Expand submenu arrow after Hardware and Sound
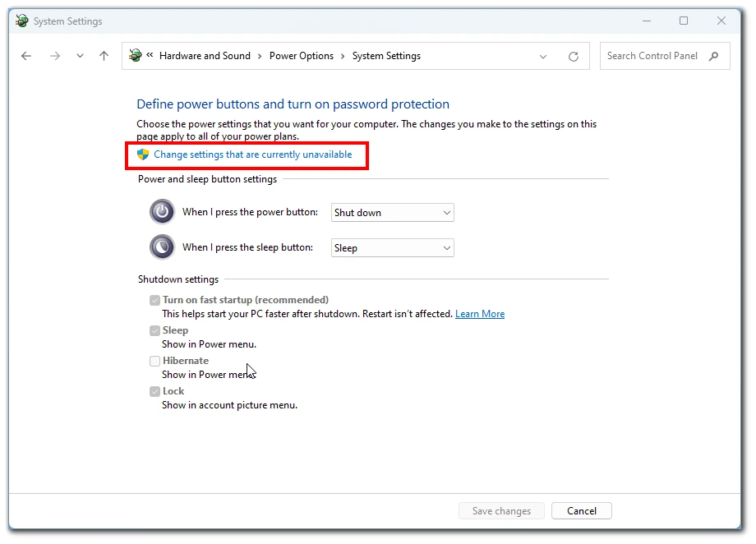Viewport: 756px width, 544px height. [260, 57]
